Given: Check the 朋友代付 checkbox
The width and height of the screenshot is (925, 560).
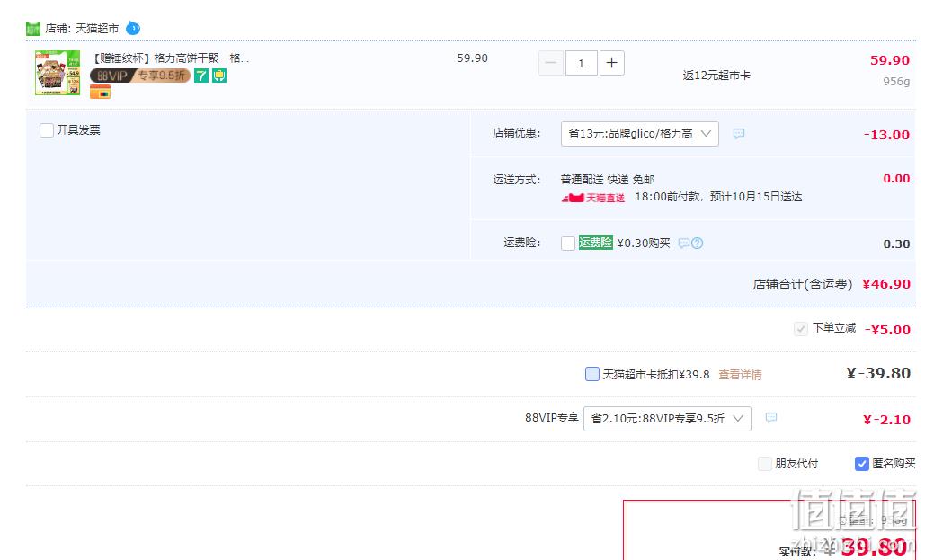Looking at the screenshot, I should coord(764,464).
